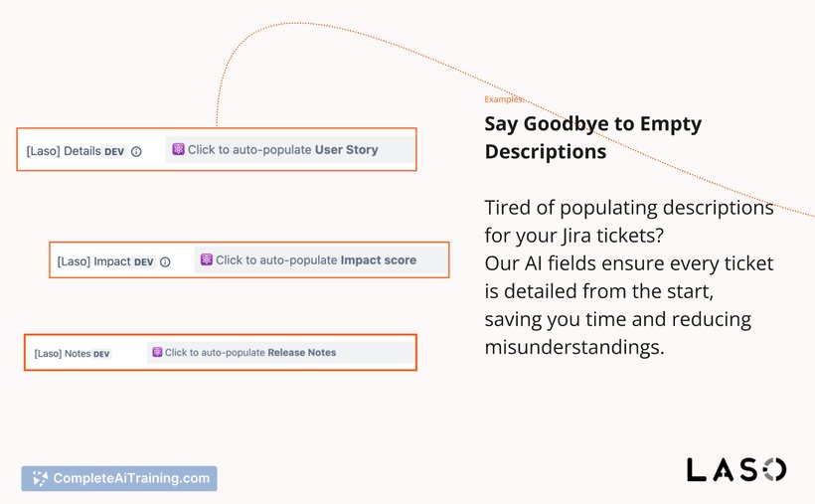
Task: Click the LASO logo
Action: 736,469
